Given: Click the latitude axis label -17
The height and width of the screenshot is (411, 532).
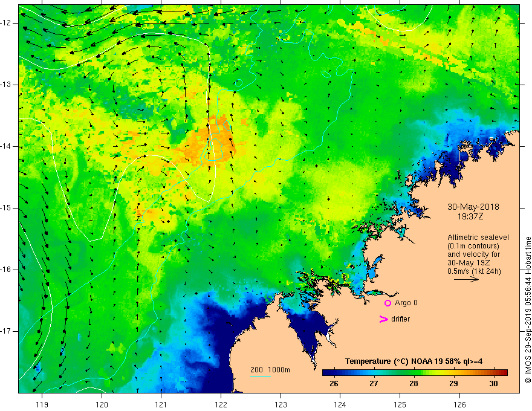Looking at the screenshot, I should [5, 331].
